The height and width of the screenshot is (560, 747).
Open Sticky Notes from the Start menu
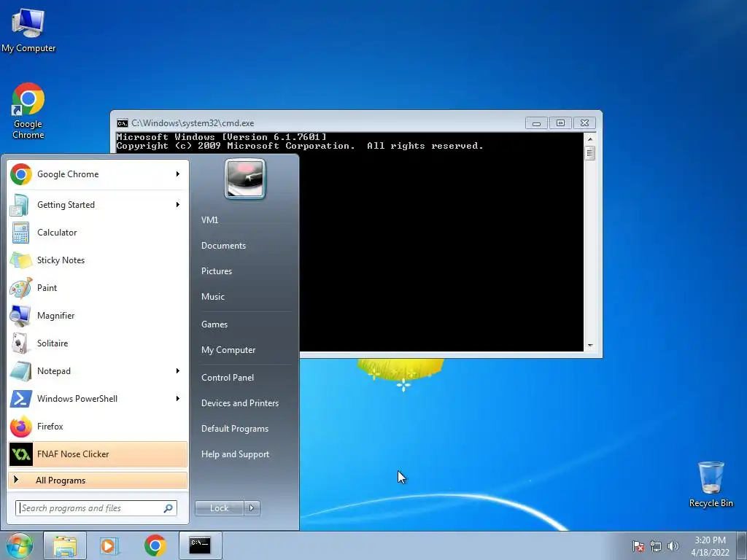coord(98,260)
